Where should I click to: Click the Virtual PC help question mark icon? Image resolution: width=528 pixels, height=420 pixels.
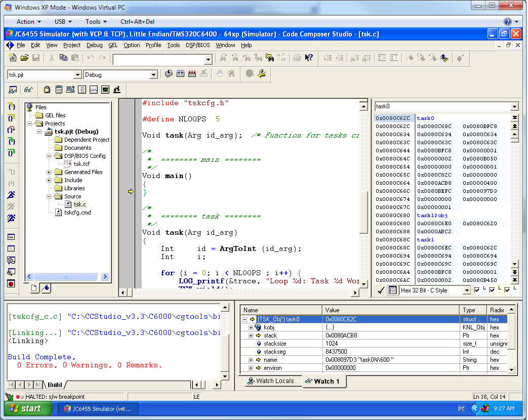507,22
